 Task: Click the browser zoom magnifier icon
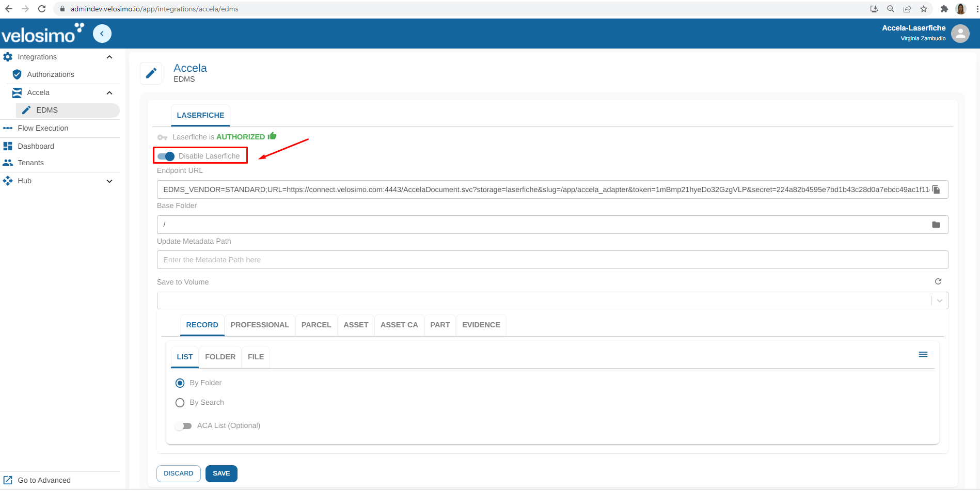(x=891, y=9)
